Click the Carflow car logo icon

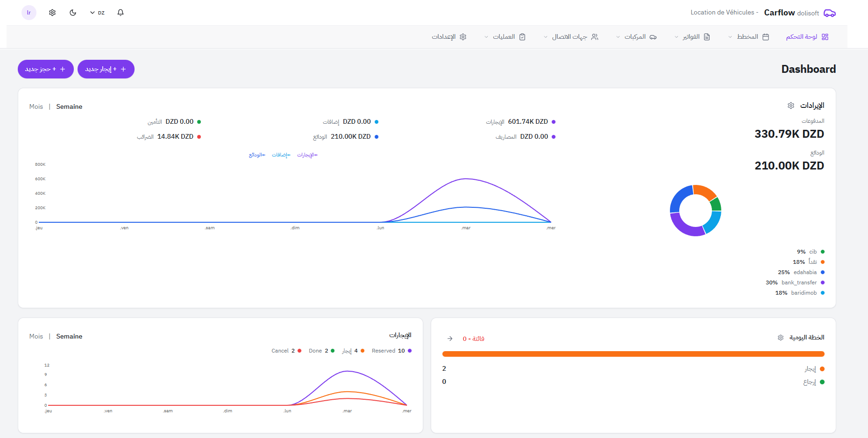tap(829, 13)
